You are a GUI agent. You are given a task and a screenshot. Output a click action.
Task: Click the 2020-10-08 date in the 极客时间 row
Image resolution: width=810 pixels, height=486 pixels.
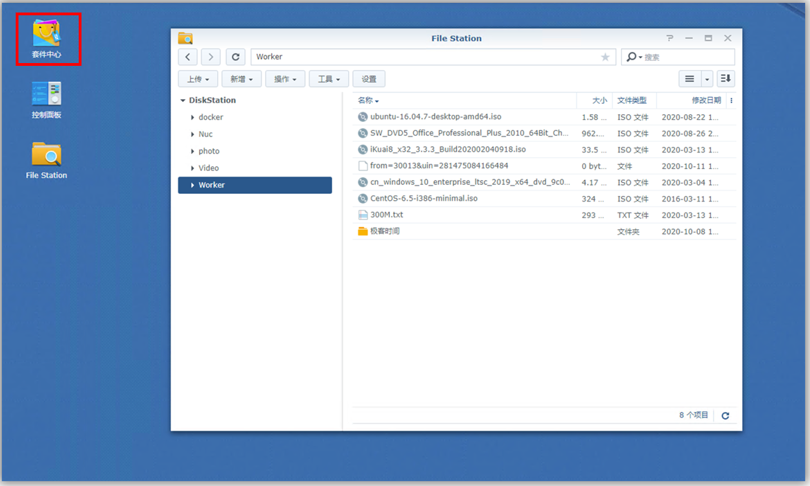point(690,231)
